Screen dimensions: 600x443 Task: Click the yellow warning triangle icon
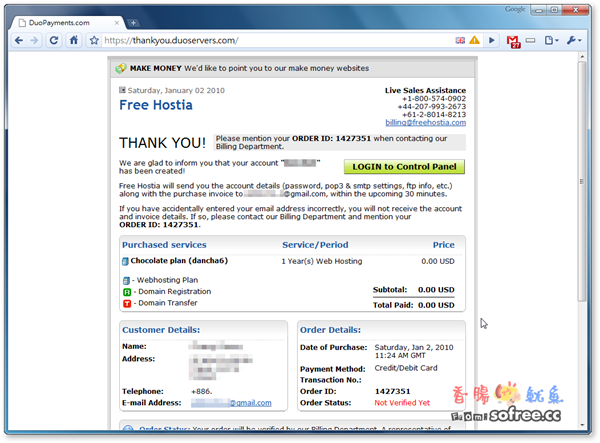point(474,40)
